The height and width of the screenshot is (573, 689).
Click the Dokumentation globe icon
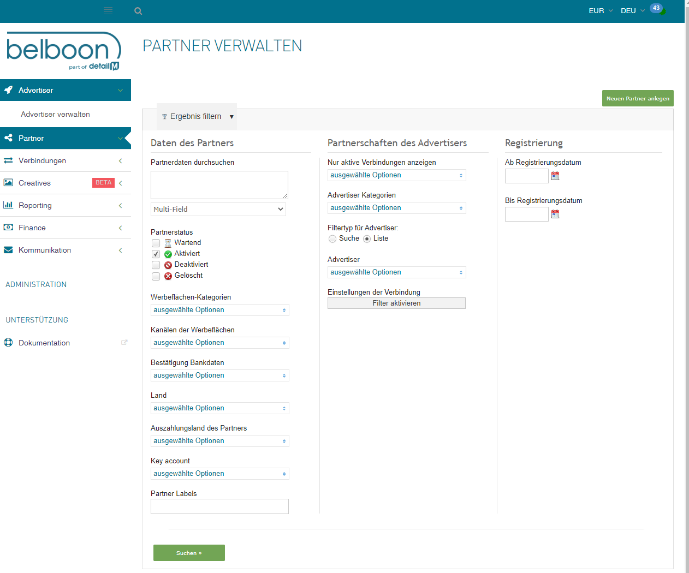(x=8, y=343)
